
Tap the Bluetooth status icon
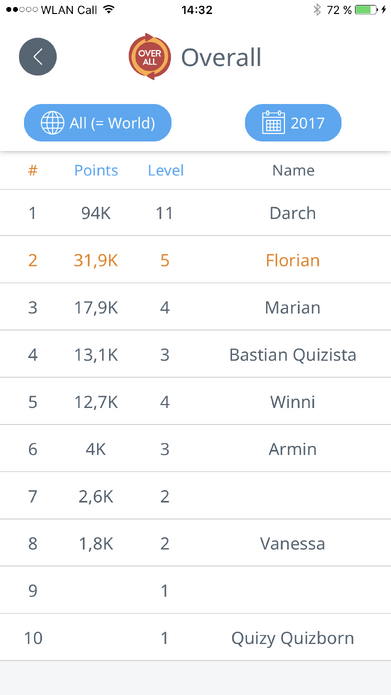[317, 10]
